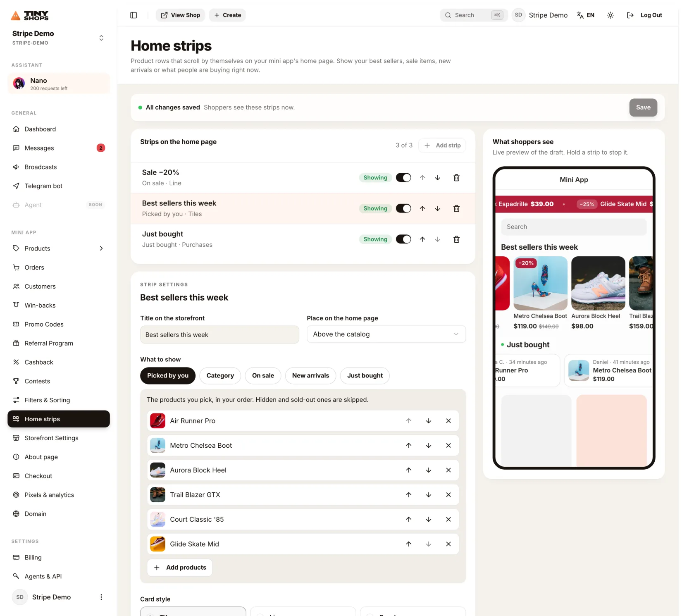
Task: Toggle visibility of the Just bought strip
Action: (403, 239)
